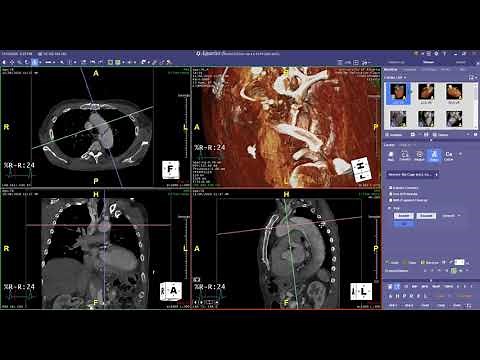
Task: Click the white input field in the lower right panel
Action: 459,262
